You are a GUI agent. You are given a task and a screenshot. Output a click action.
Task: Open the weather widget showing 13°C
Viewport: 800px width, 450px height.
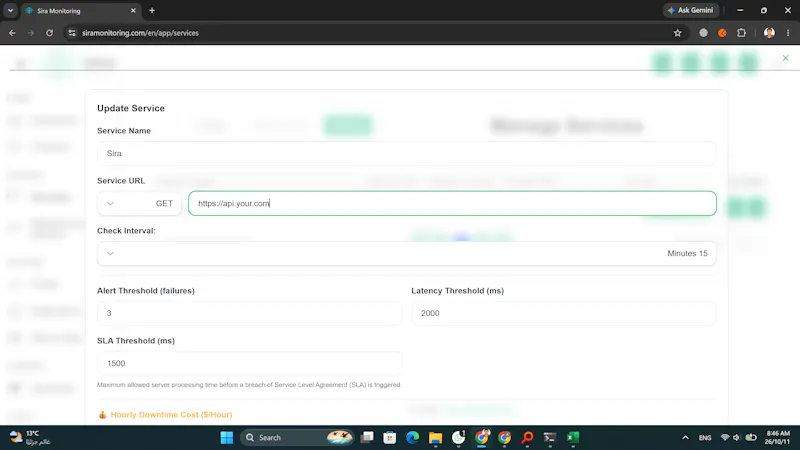pyautogui.click(x=30, y=437)
